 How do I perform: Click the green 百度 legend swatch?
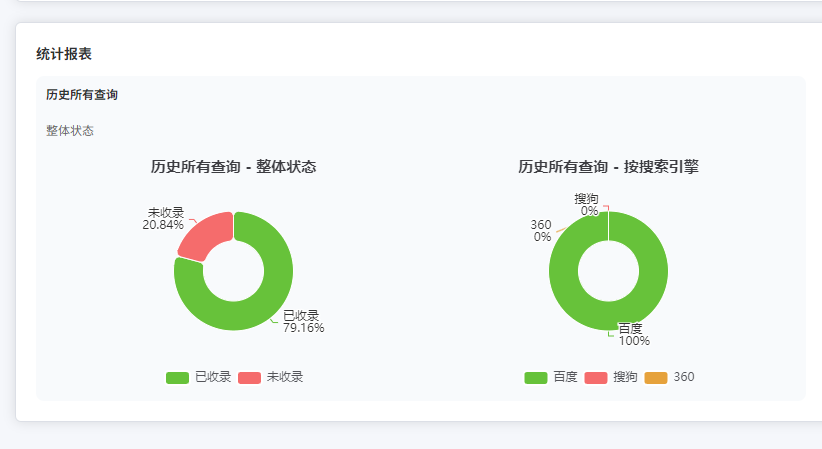coord(536,377)
